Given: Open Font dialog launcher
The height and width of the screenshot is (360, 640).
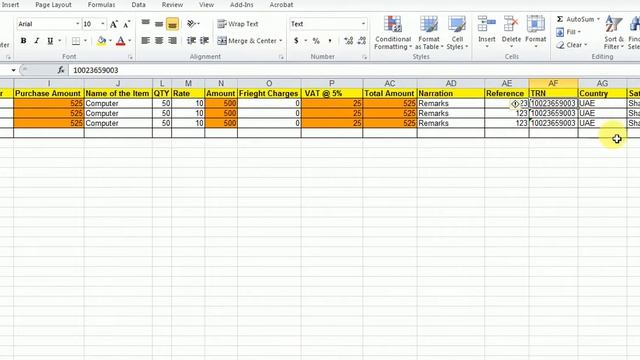Looking at the screenshot, I should coord(131,57).
